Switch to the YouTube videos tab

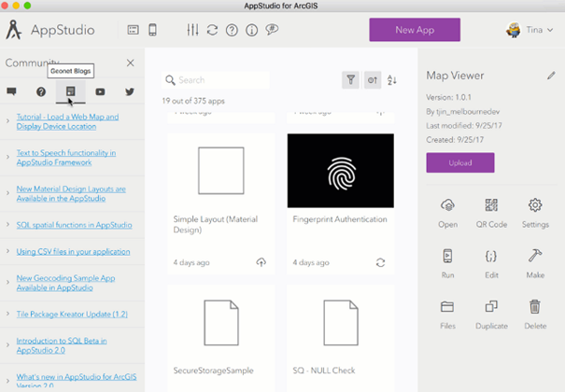coord(100,91)
